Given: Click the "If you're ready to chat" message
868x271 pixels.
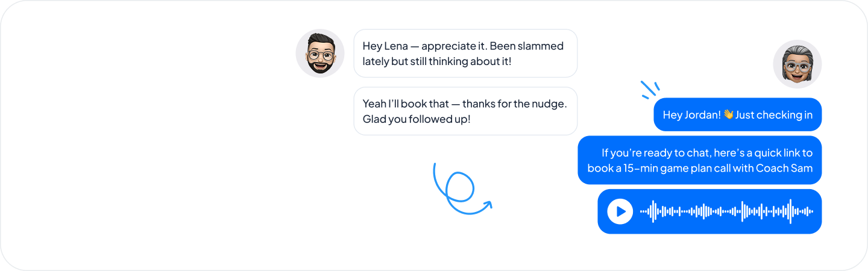Looking at the screenshot, I should 699,160.
